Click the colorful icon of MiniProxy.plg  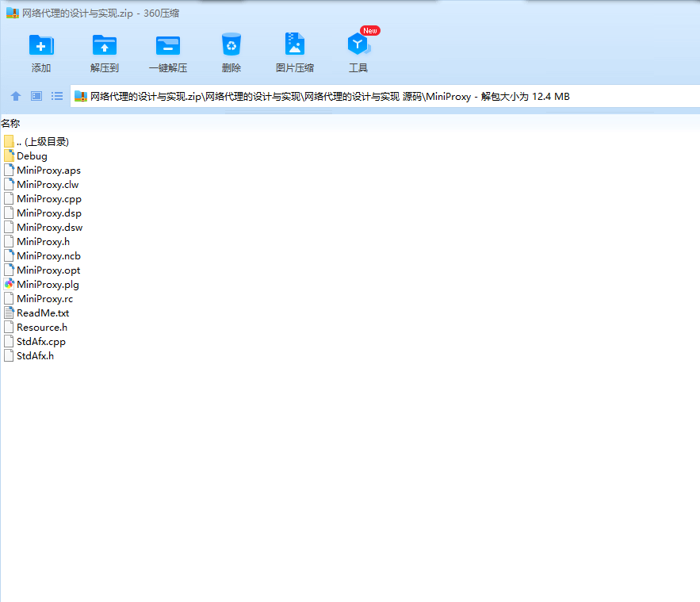click(9, 284)
